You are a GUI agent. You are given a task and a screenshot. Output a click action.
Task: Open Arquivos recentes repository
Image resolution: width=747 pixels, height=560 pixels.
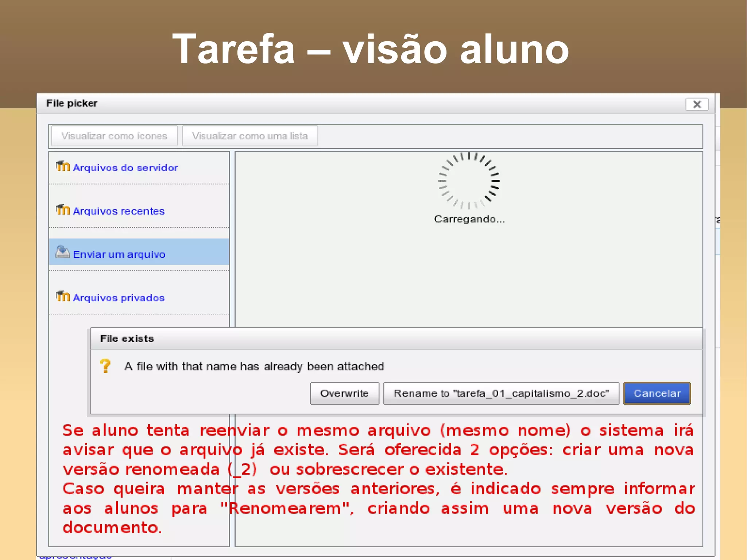tap(119, 211)
